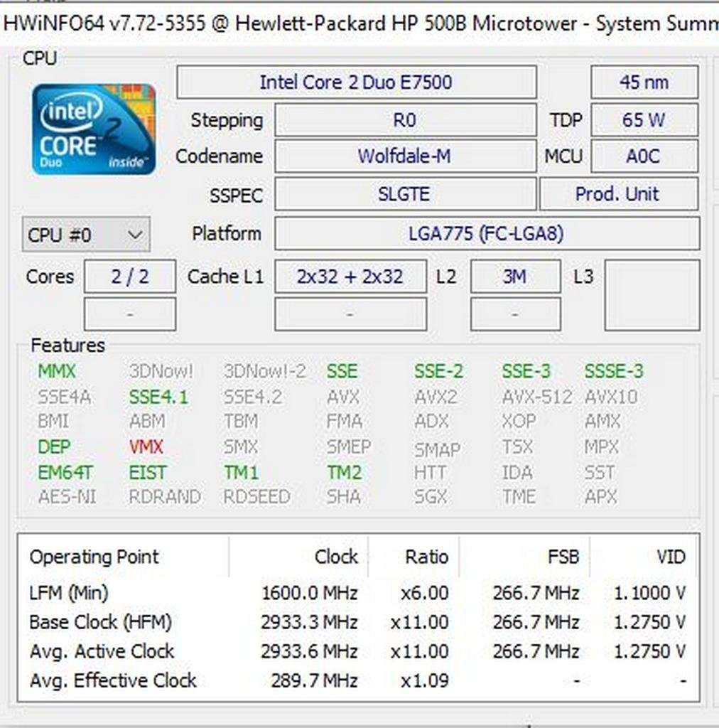Screen dimensions: 719x728
Task: Click the SSE4.1 feature indicator
Action: pos(159,396)
